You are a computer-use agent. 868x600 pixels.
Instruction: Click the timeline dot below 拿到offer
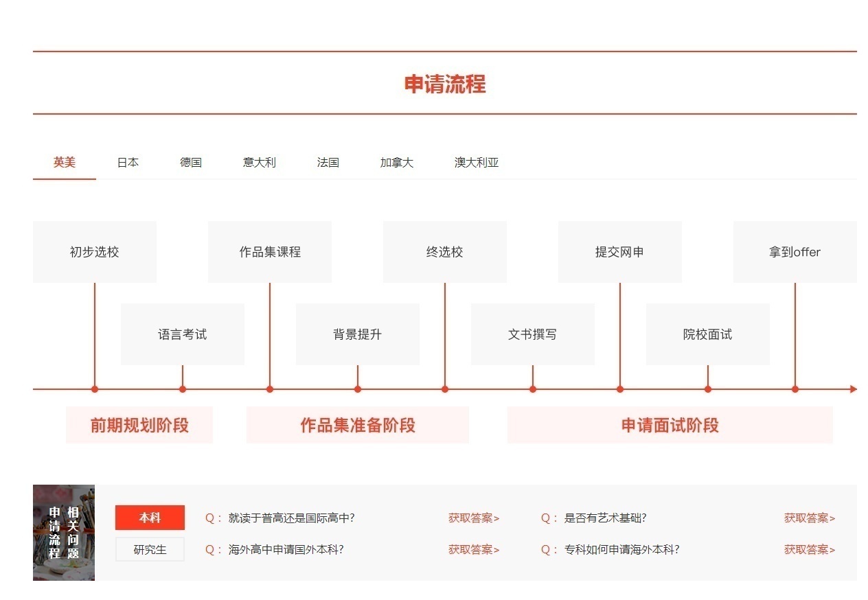(x=795, y=389)
